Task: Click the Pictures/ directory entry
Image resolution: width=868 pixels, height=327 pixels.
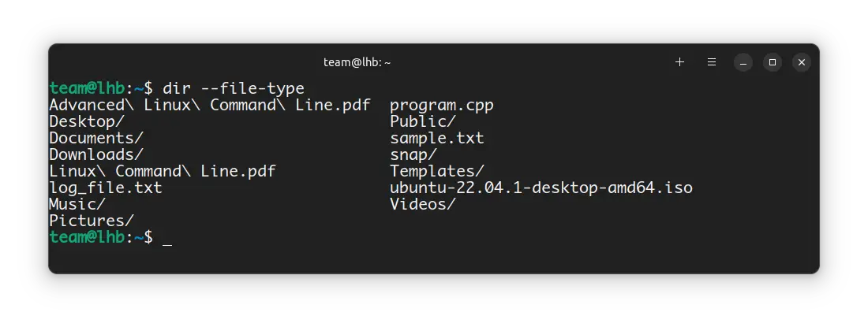Action: tap(92, 221)
